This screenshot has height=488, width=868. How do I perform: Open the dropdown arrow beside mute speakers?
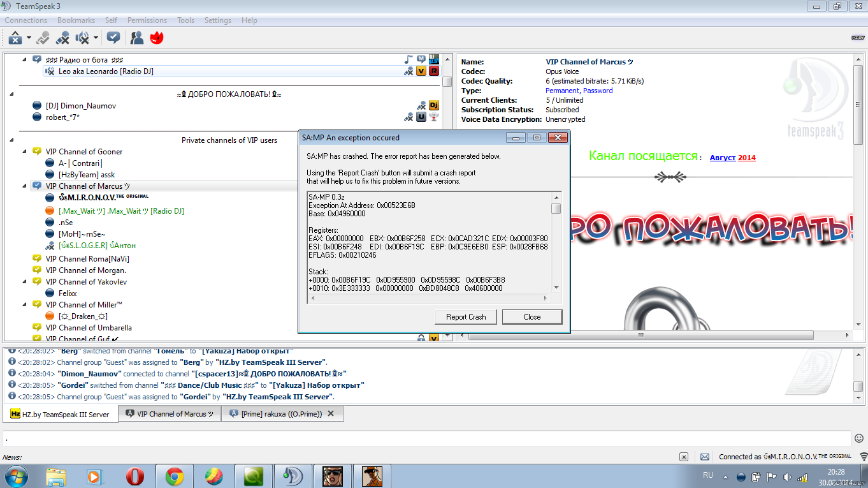pos(96,38)
